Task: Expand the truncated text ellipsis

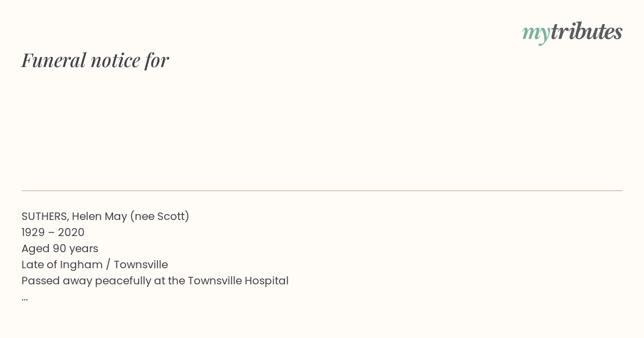Action: (25, 299)
